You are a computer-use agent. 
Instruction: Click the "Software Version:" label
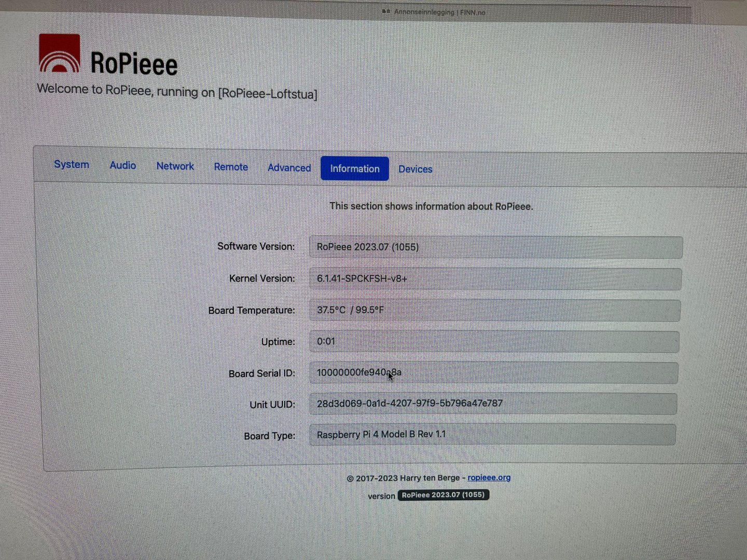click(x=256, y=246)
